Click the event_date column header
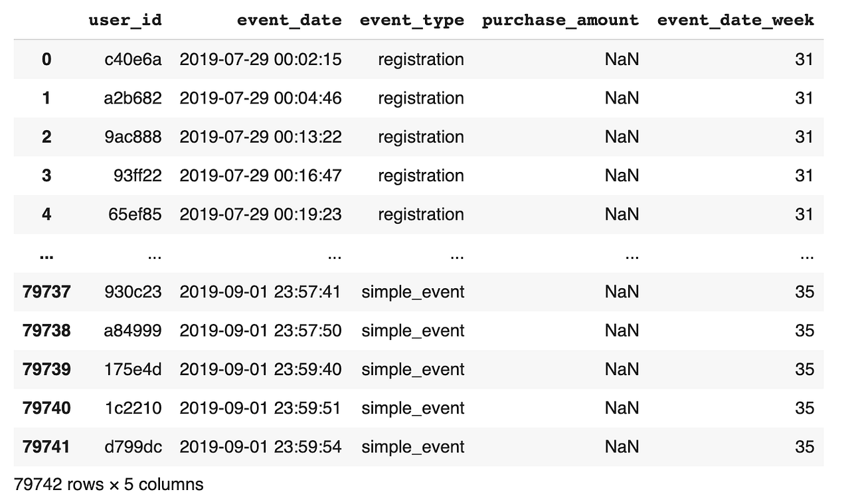The image size is (850, 504). click(289, 20)
